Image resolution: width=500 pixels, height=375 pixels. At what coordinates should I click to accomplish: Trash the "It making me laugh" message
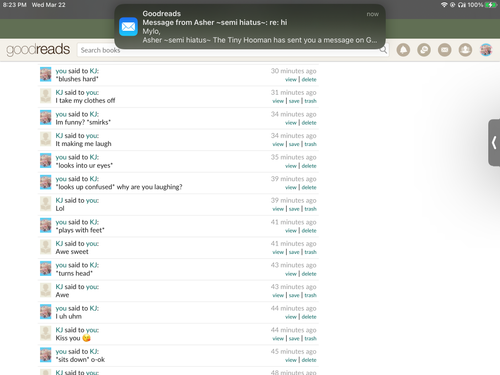pos(310,144)
